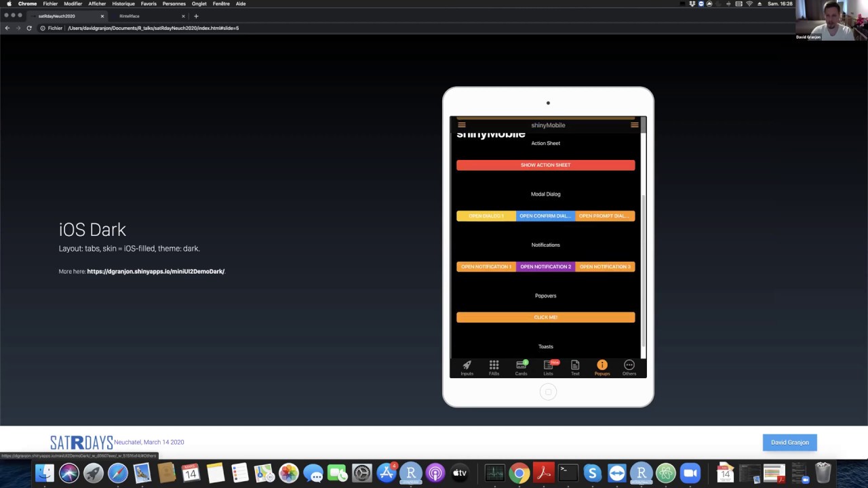868x488 pixels.
Task: Click OPEN NOTIFICATION 1 button
Action: [486, 266]
